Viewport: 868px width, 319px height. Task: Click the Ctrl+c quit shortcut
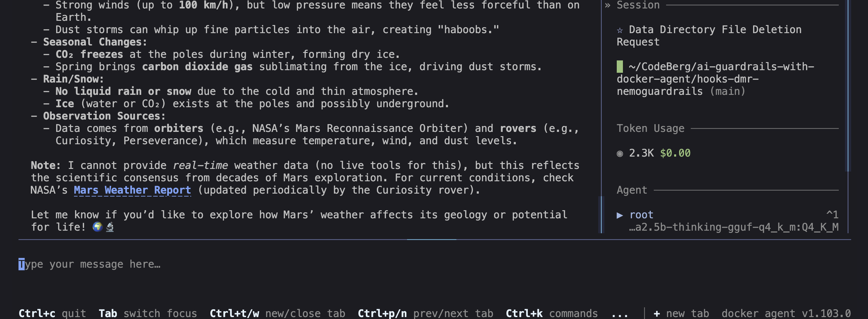point(52,313)
